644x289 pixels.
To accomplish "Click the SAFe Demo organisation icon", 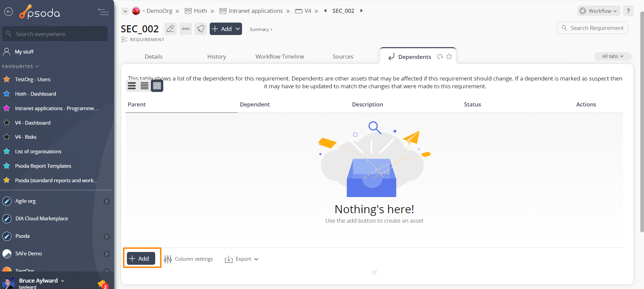I will coord(7,254).
